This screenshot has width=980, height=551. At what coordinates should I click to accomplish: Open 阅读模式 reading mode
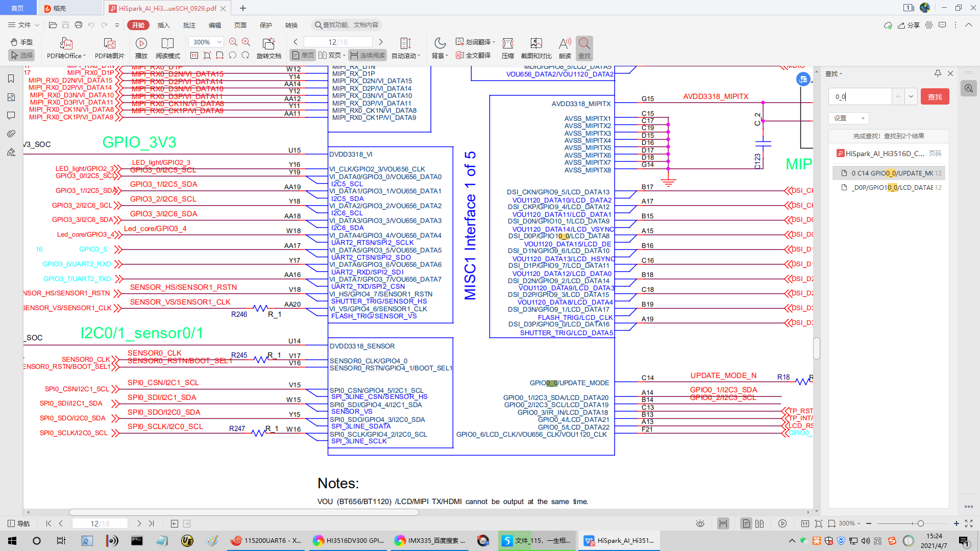(x=167, y=43)
